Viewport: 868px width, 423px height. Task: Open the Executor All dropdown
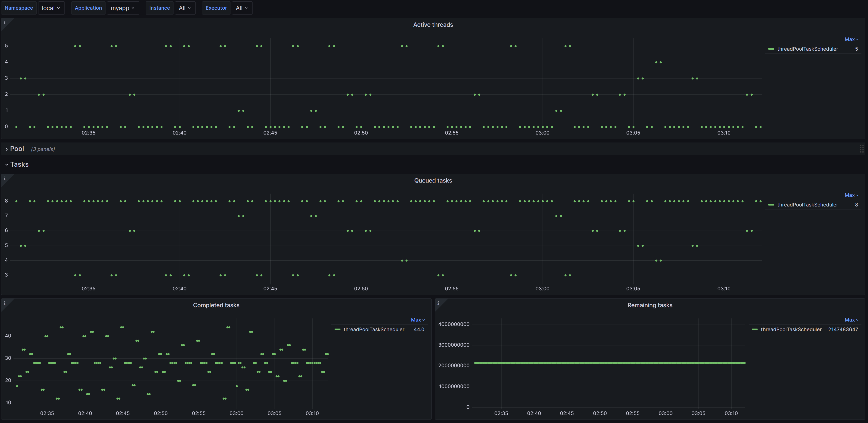coord(242,8)
